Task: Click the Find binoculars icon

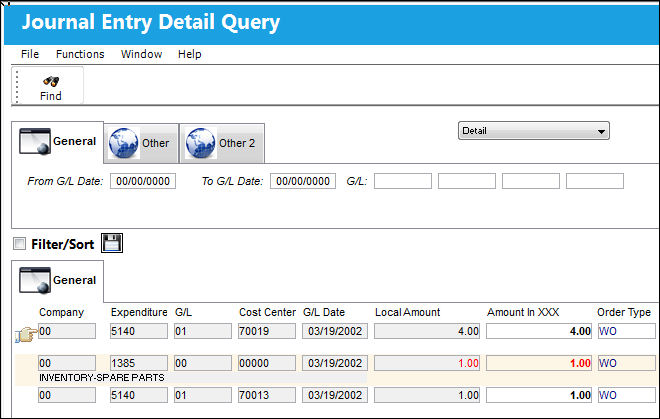Action: 51,81
